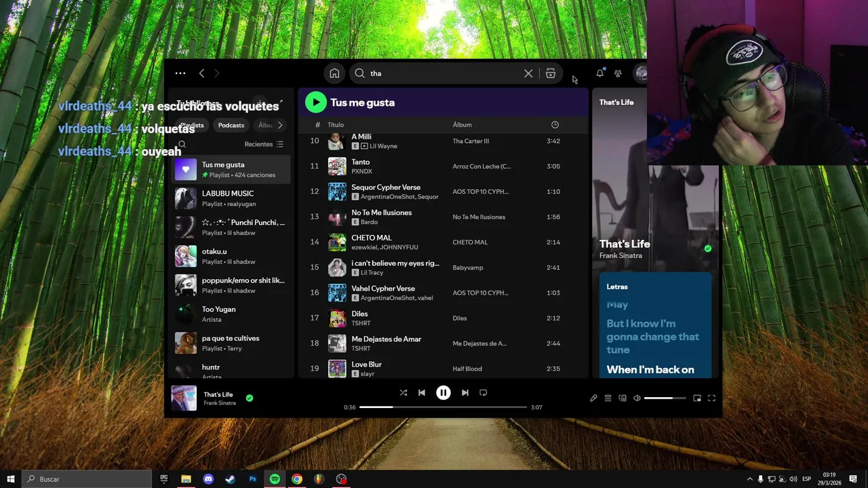Open the Bardo artist link
The width and height of the screenshot is (868, 488).
pyautogui.click(x=369, y=222)
